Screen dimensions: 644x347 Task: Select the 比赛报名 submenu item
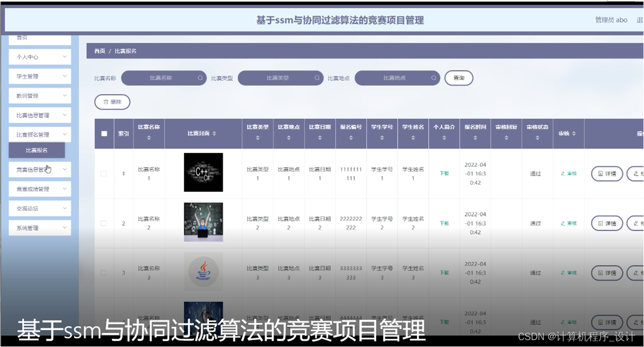click(x=37, y=150)
